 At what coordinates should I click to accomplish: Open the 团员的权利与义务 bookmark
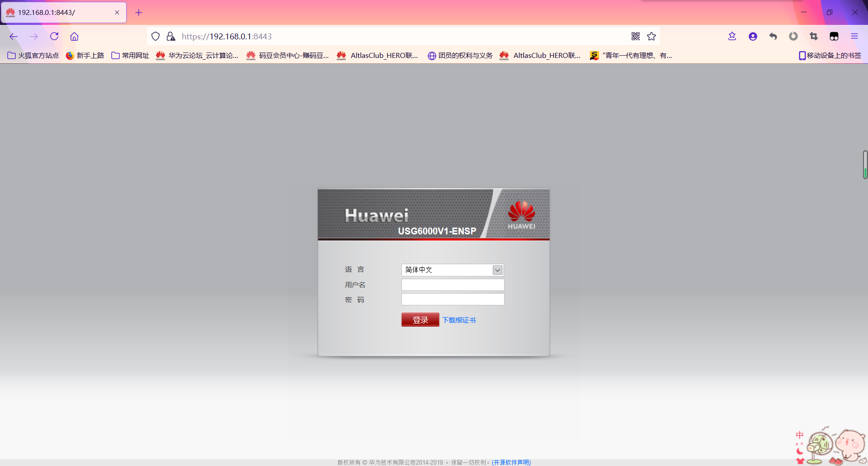point(460,56)
